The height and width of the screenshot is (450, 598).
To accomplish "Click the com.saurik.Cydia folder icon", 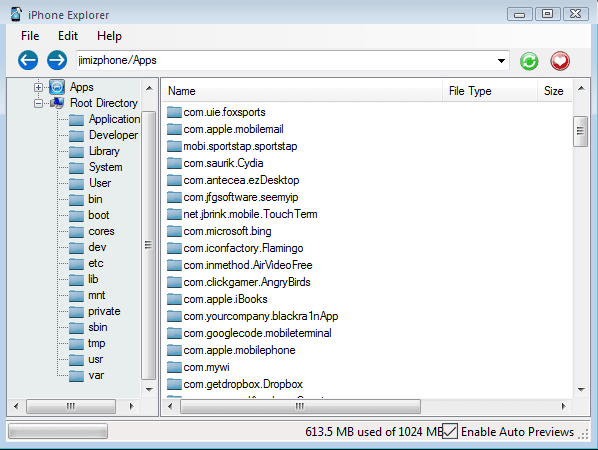I will click(174, 163).
